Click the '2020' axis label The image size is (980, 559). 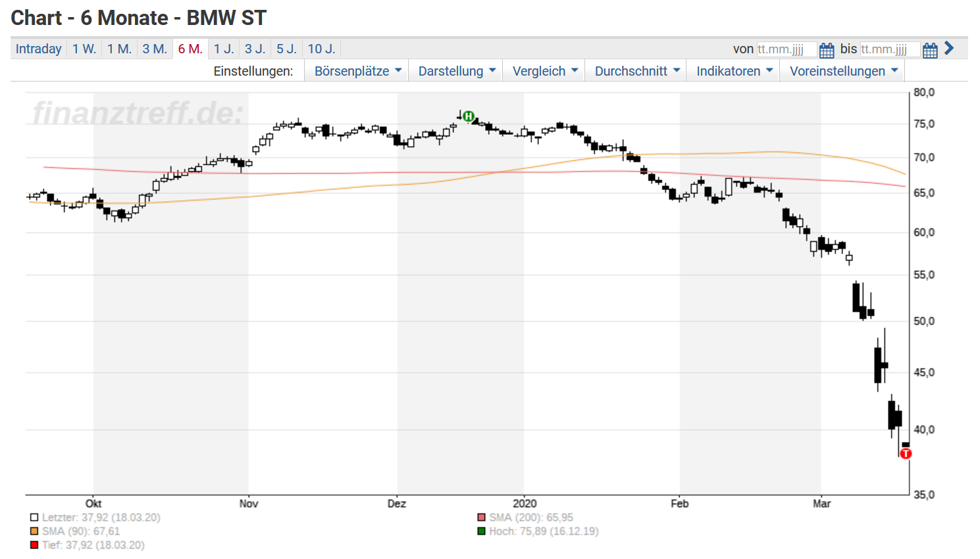tap(525, 504)
